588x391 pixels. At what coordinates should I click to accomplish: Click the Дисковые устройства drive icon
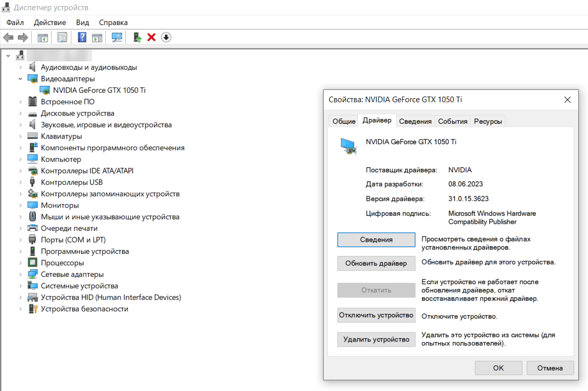click(x=33, y=113)
